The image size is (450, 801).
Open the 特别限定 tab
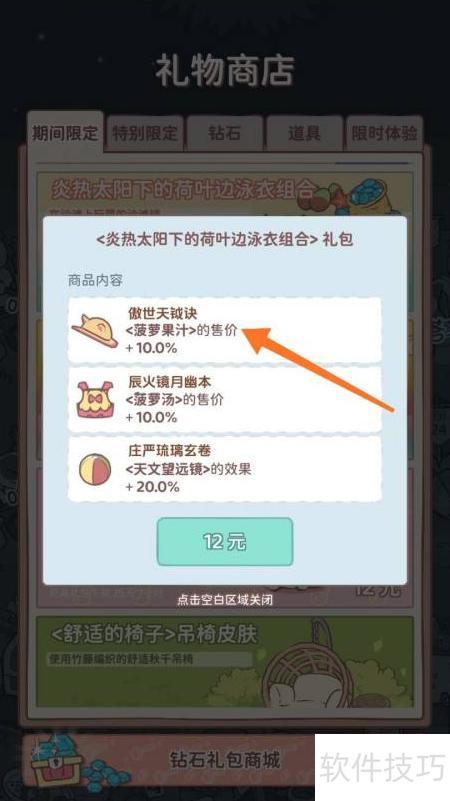[145, 133]
